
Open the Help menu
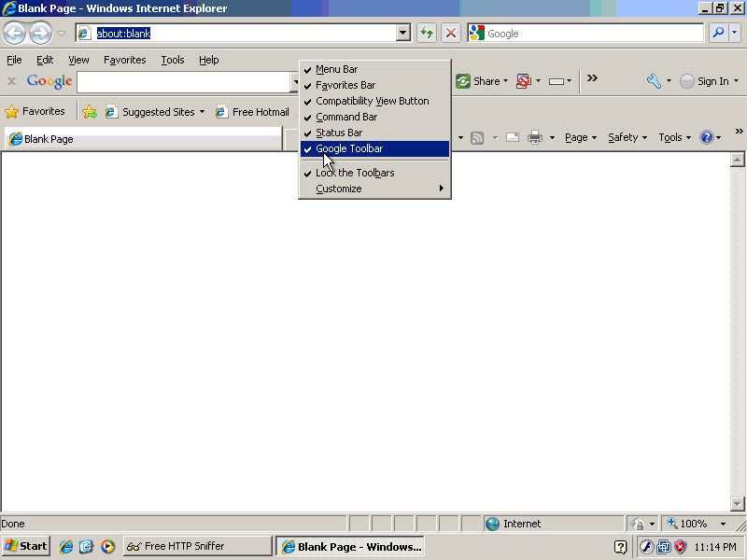point(208,60)
